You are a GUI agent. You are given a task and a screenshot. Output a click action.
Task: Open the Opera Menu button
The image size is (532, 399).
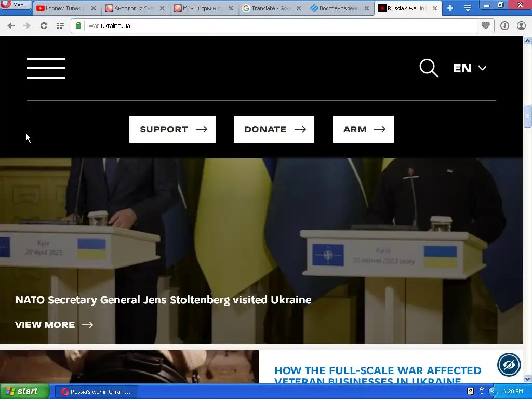point(16,5)
